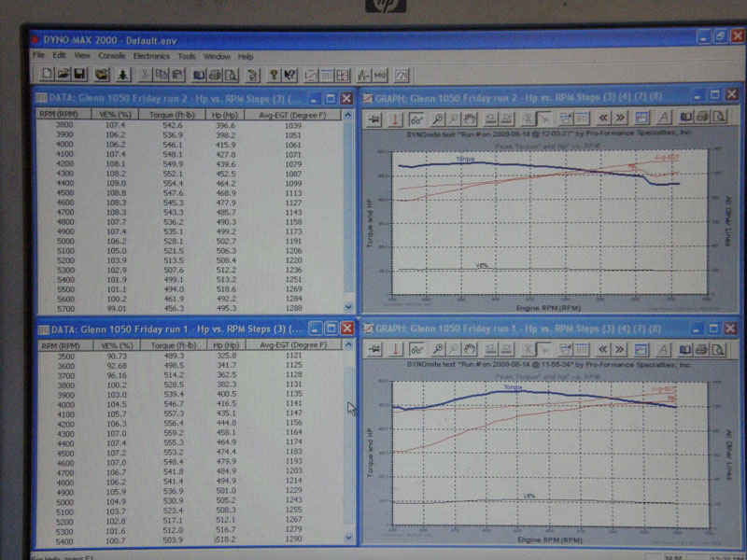
Task: Click the gauge icon in main toolbar
Action: [x=402, y=76]
